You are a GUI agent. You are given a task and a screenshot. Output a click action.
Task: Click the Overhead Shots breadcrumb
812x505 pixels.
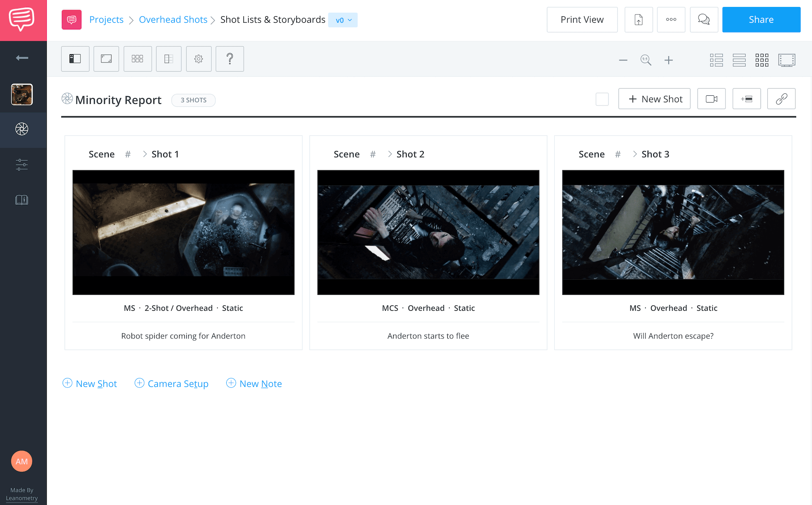coord(173,19)
